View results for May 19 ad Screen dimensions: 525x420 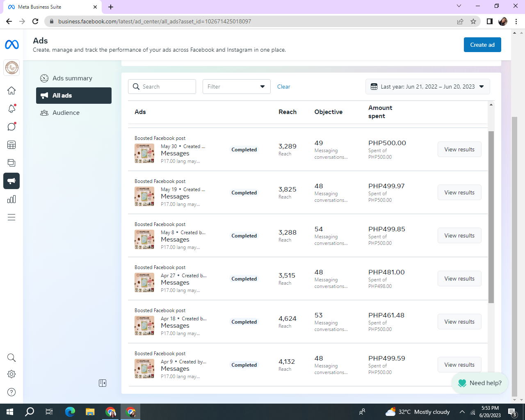[459, 192]
